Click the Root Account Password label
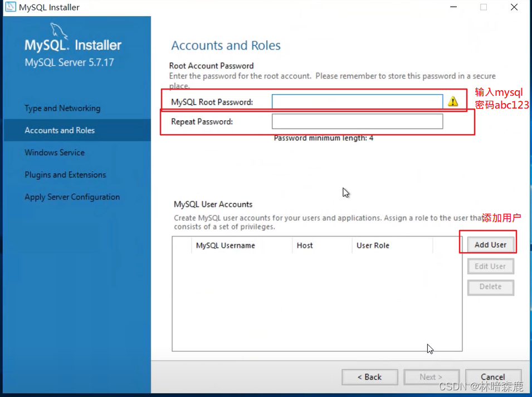 (x=211, y=66)
